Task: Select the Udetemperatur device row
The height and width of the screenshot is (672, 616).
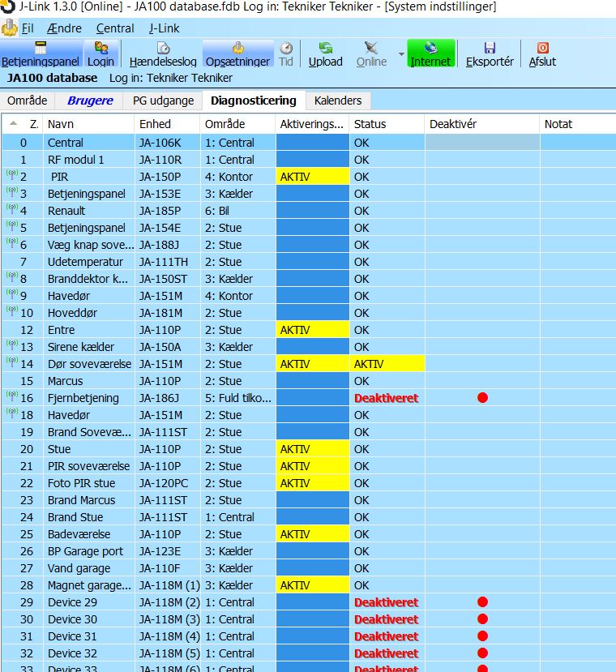Action: 85,262
